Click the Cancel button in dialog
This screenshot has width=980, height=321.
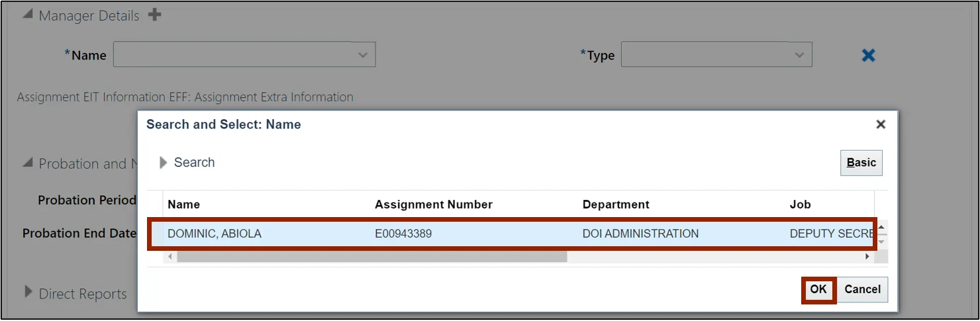click(862, 289)
